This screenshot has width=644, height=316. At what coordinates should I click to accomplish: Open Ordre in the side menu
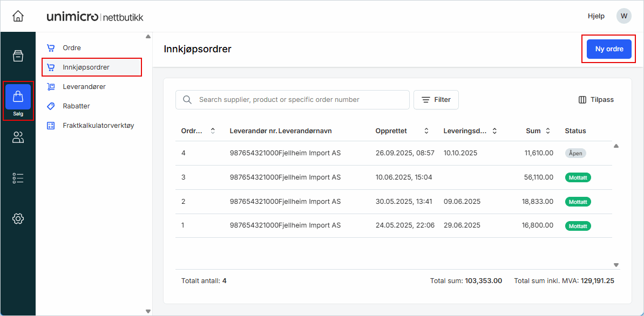[x=72, y=48]
